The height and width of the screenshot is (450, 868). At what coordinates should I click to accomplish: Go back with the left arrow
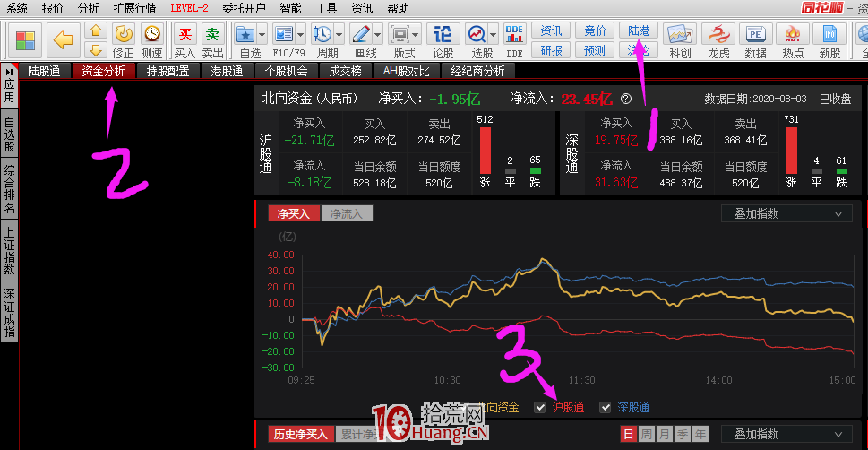(x=63, y=40)
